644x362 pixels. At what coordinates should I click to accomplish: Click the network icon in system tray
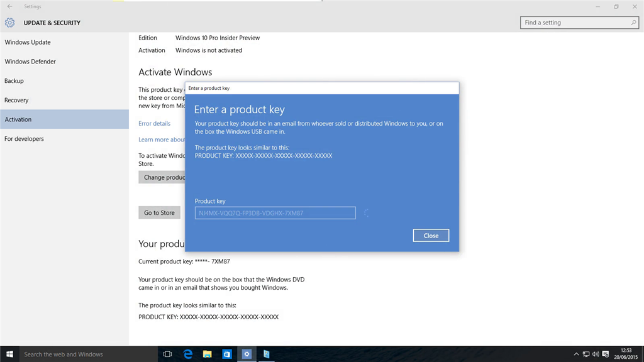click(586, 354)
